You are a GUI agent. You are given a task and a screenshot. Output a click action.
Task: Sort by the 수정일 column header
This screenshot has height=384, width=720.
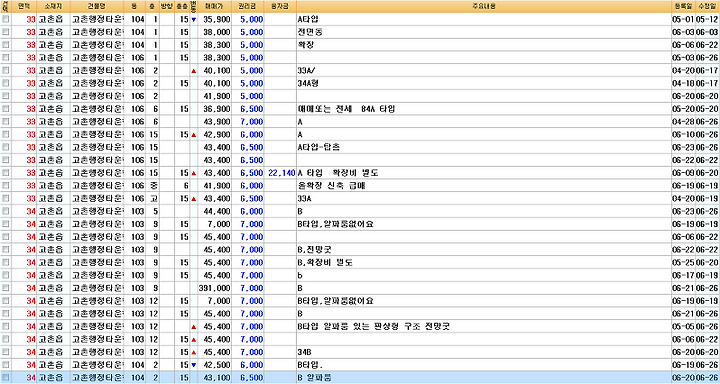[x=708, y=6]
